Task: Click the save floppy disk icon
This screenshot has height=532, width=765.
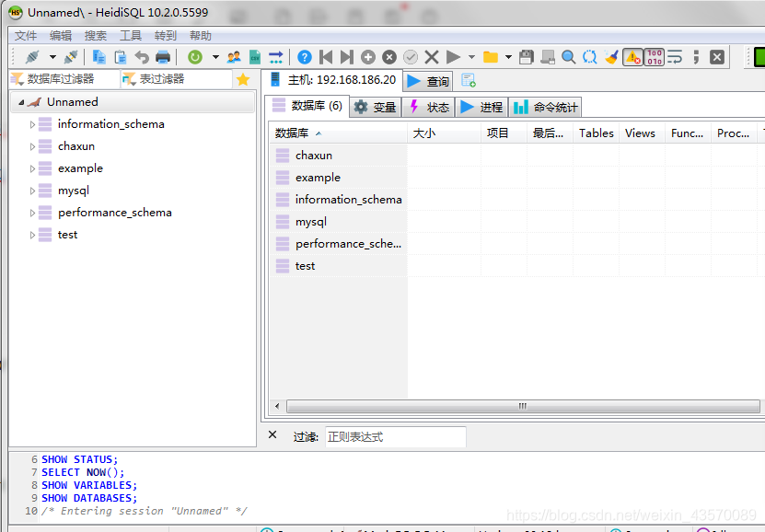Action: (x=527, y=57)
